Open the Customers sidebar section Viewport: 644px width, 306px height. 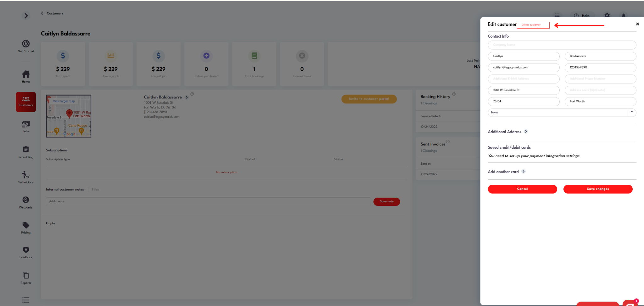(26, 102)
